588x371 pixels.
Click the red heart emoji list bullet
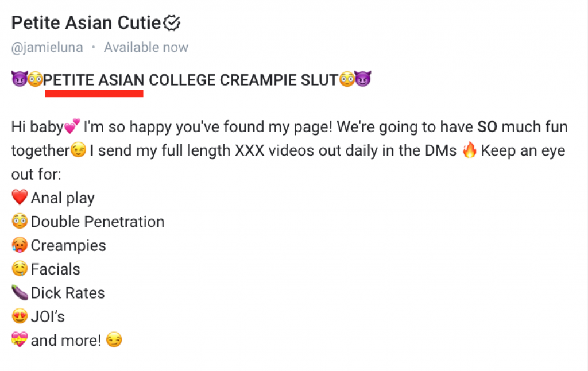coord(20,198)
